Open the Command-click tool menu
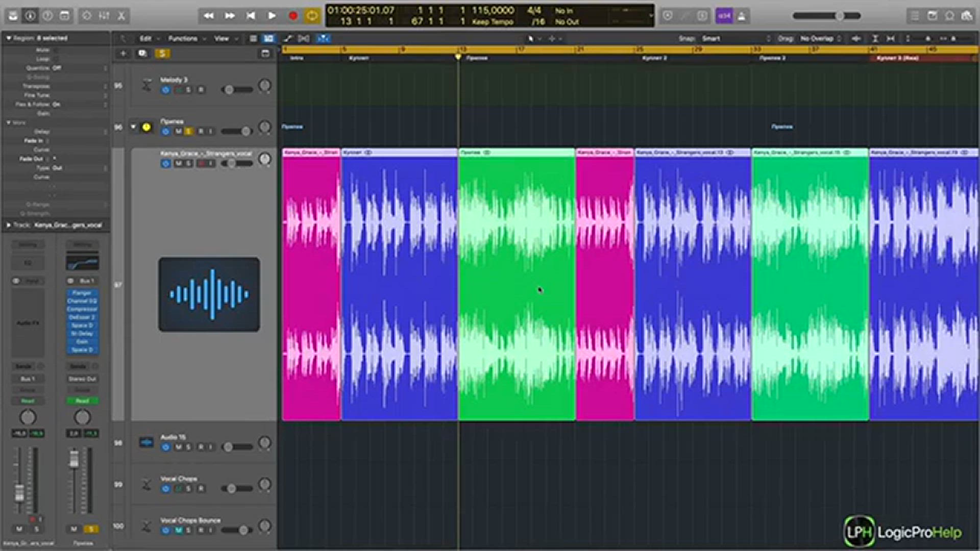The height and width of the screenshot is (551, 980). [554, 38]
